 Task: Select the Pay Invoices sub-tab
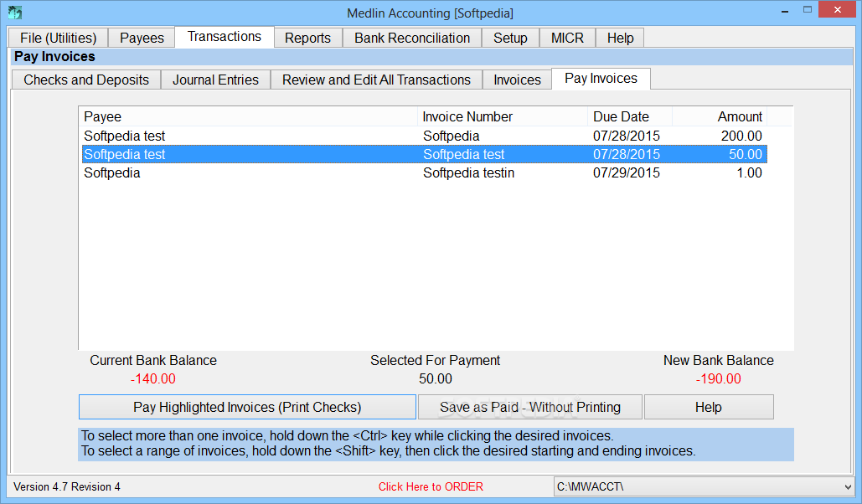click(601, 79)
